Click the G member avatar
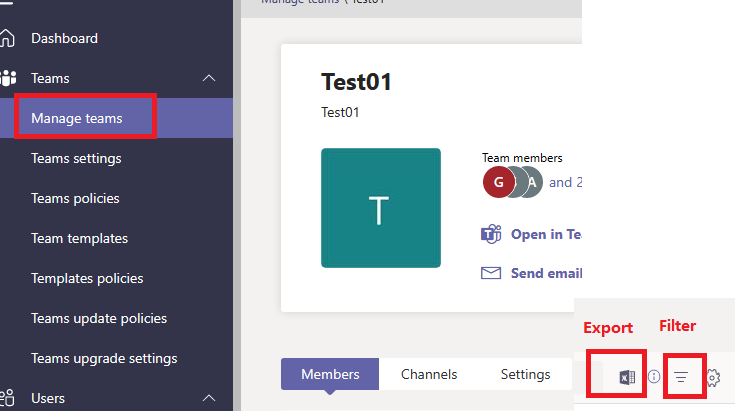Viewport: 735px width, 417px height. click(498, 182)
